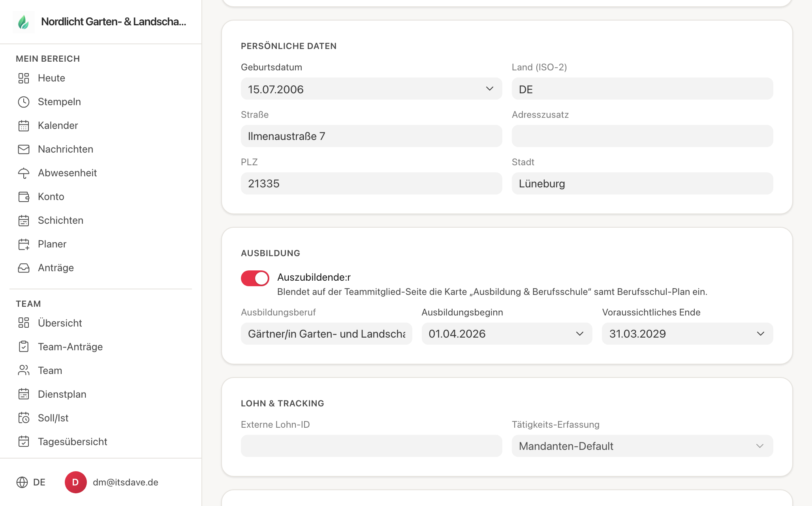
Task: Click the green leaf company logo
Action: point(24,22)
